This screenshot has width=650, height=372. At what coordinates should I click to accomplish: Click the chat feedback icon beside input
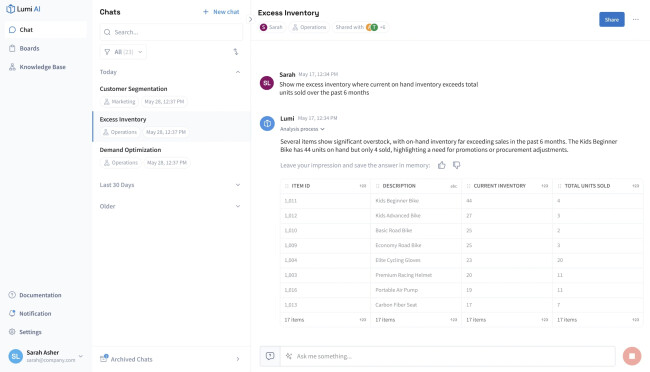(270, 356)
